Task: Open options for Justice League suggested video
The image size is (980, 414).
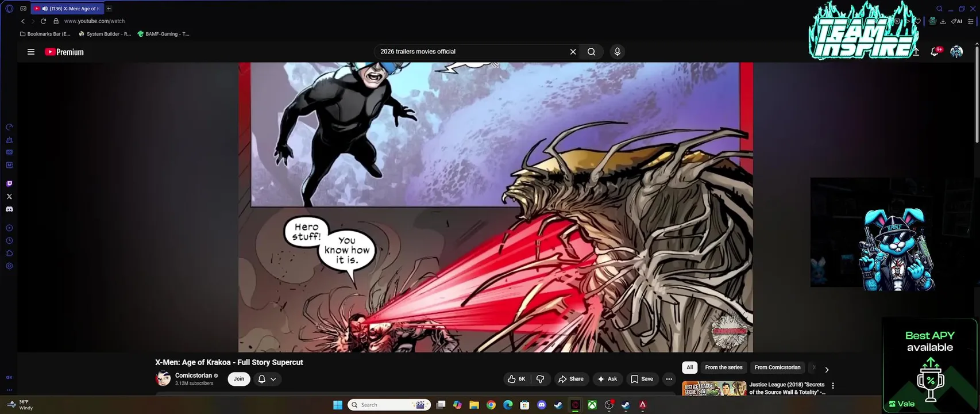Action: [x=833, y=386]
